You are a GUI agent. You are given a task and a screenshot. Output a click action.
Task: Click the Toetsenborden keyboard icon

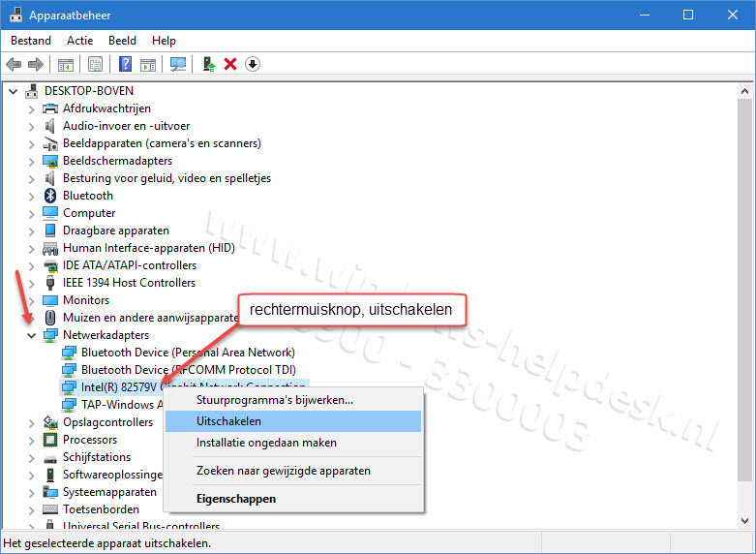(x=50, y=509)
